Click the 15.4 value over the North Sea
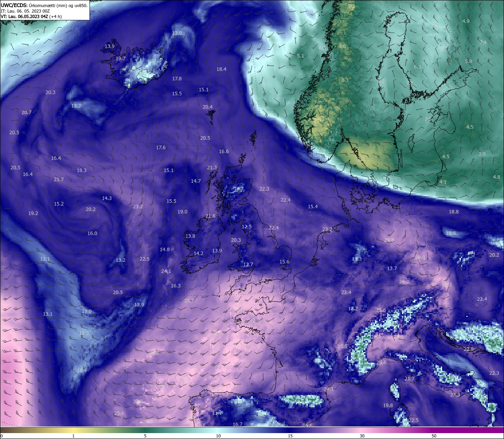The image size is (504, 439). (313, 207)
